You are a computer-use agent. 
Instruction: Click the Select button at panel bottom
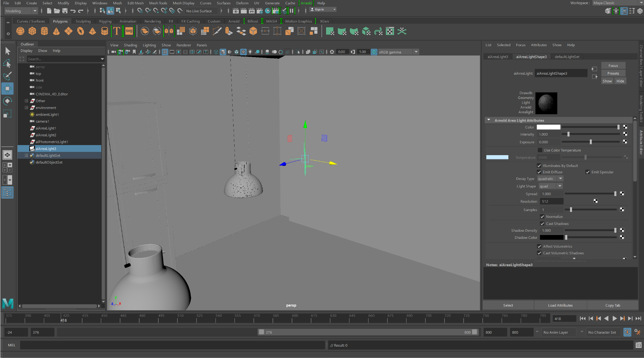508,305
